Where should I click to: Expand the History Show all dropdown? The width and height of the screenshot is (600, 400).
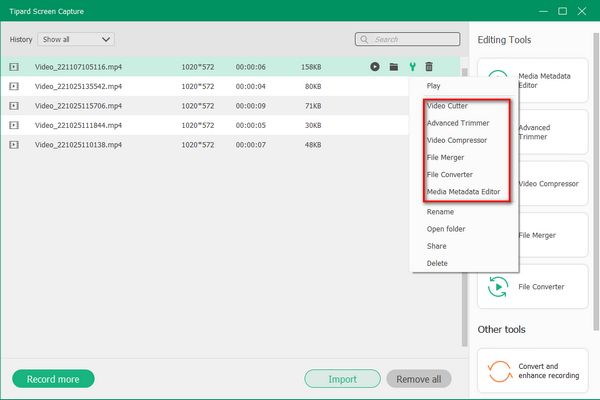click(x=76, y=39)
